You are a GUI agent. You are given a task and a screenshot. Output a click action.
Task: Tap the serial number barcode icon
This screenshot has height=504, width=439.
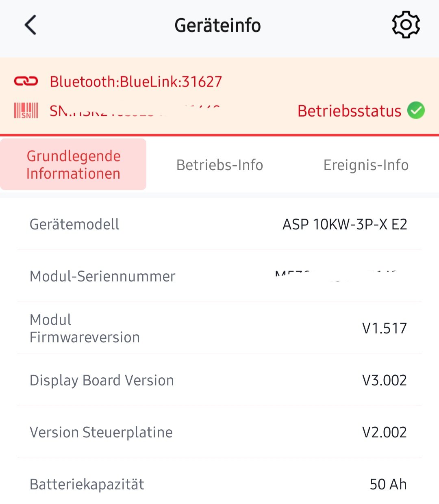26,110
